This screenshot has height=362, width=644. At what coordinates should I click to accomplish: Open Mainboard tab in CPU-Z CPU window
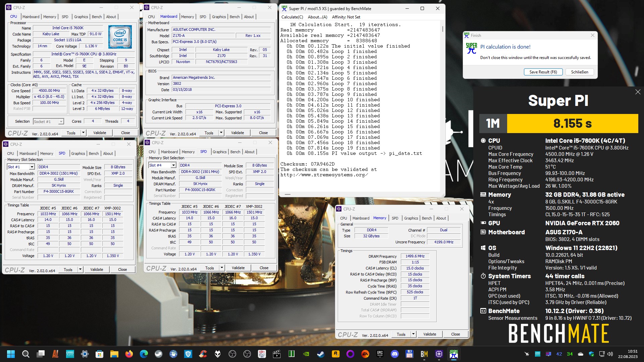[31, 17]
